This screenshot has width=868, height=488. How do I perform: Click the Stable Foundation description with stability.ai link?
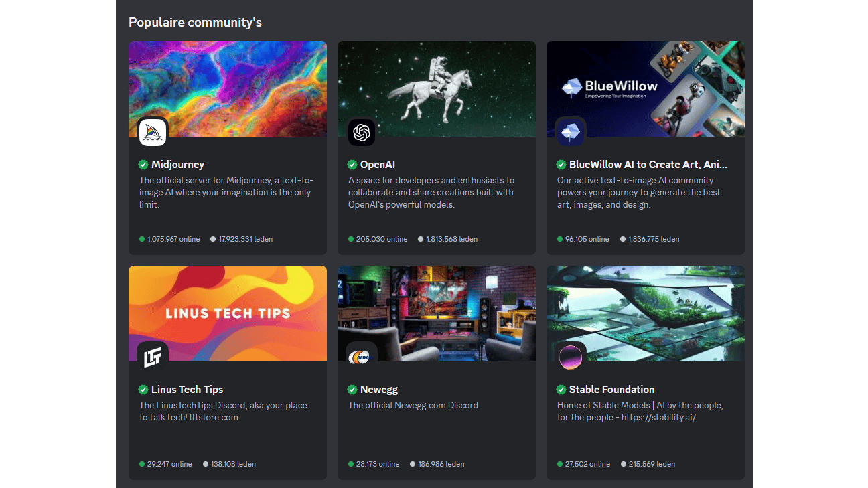(640, 411)
